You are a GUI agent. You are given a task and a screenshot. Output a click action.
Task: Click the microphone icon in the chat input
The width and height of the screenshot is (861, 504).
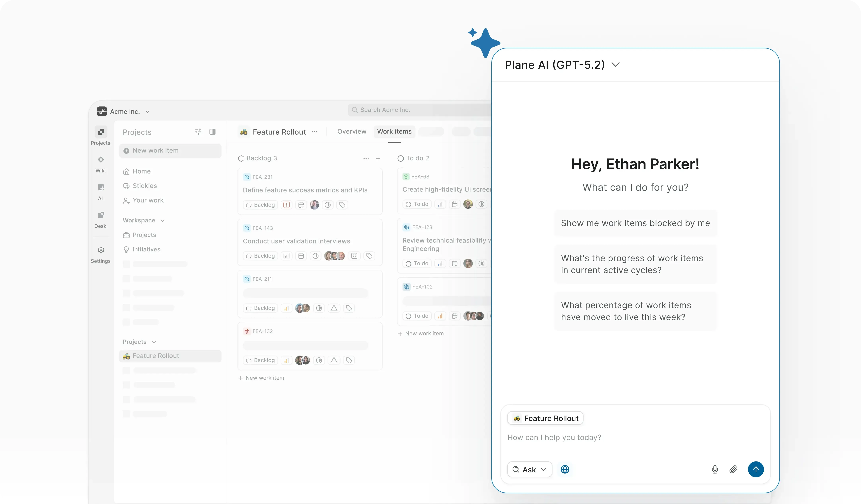click(715, 469)
